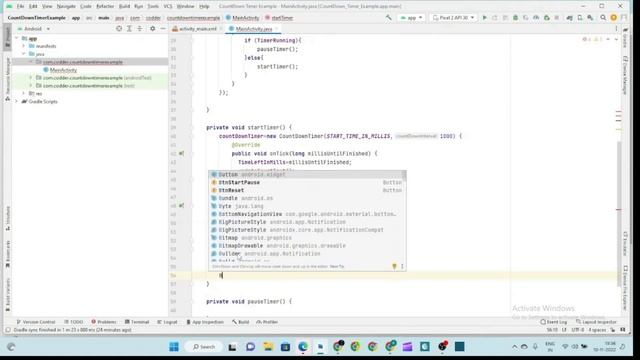
Task: Open the Device Manager toolbar icon
Action: 580,18
